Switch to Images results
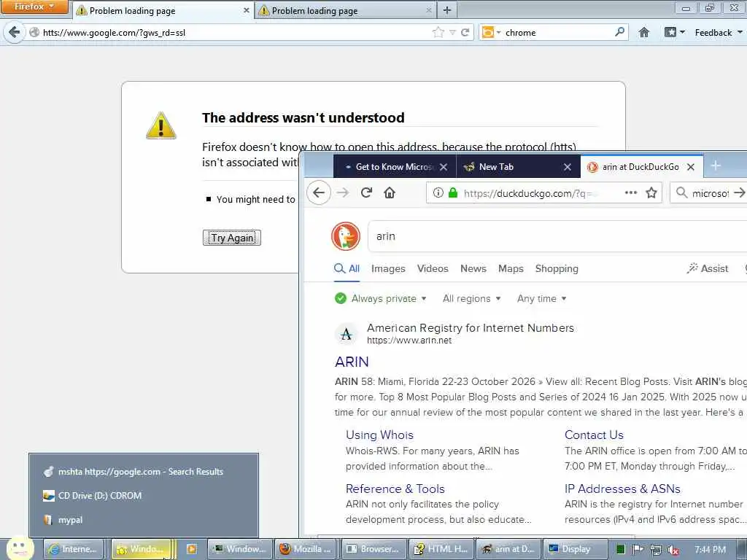The height and width of the screenshot is (560, 747). coord(388,268)
